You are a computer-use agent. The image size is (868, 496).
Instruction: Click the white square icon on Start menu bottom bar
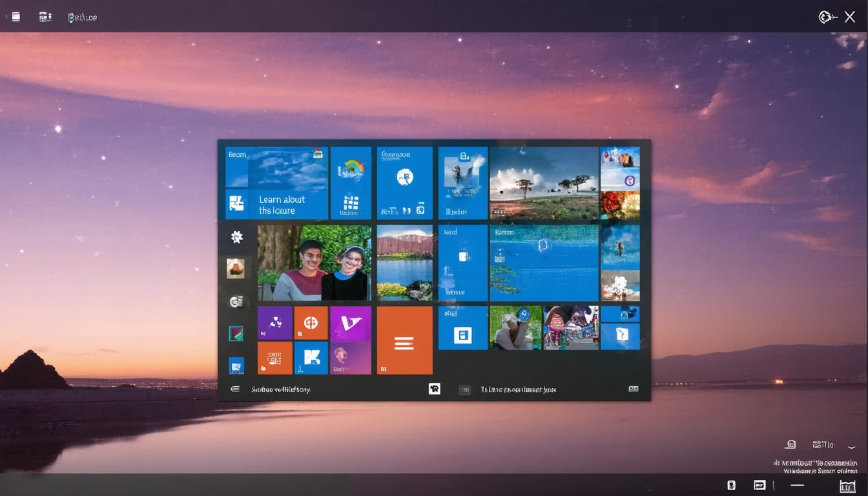[434, 389]
